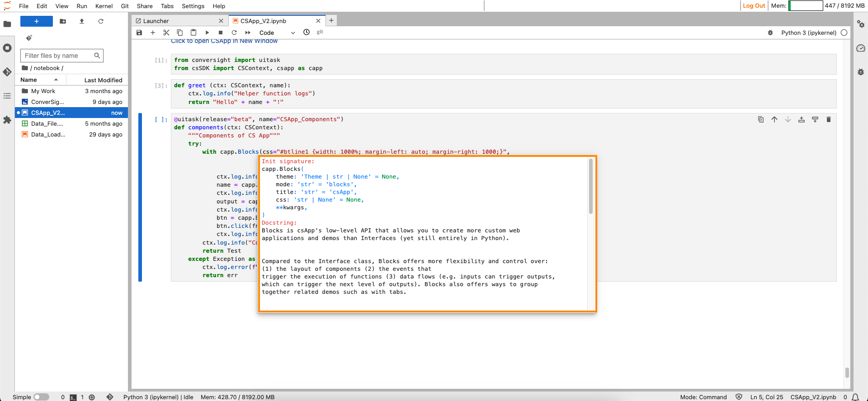Open the gauge icon in right sidebar
Screen dimensions: 868x401
[x=861, y=48]
